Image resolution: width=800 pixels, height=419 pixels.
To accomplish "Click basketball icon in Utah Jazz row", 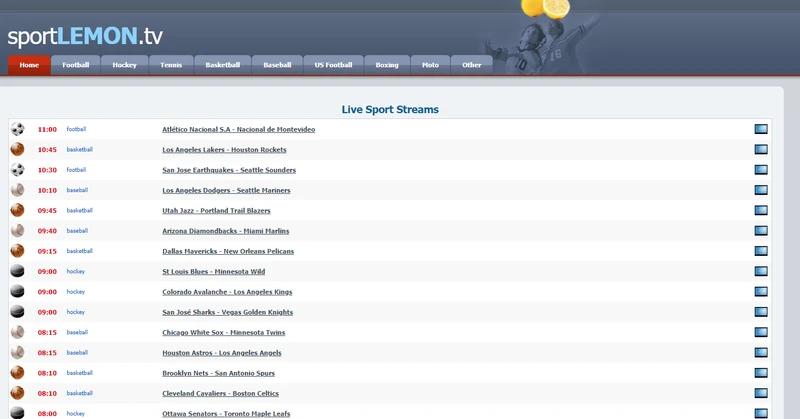I will click(x=17, y=210).
